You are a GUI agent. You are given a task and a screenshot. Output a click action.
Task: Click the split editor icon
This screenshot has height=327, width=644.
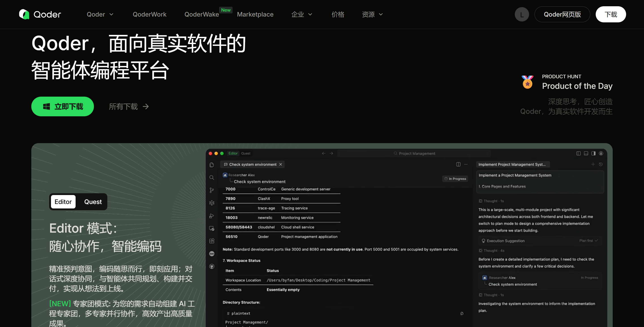(458, 164)
